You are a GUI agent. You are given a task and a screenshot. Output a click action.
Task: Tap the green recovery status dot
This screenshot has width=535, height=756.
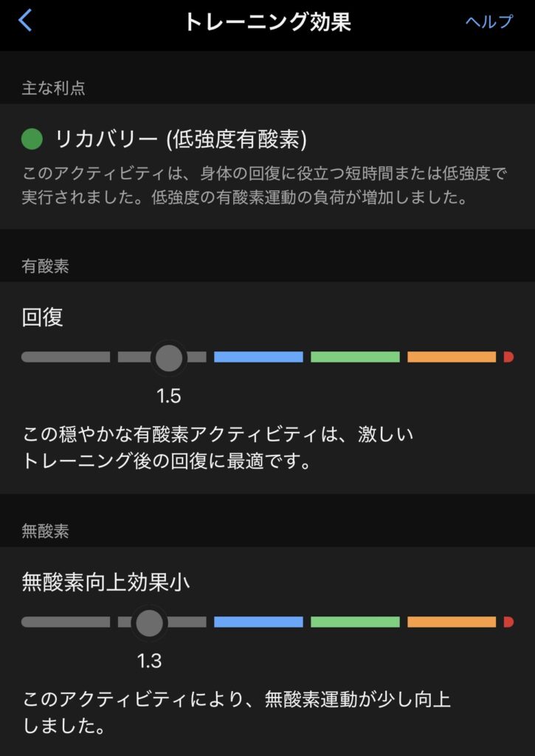coord(33,138)
